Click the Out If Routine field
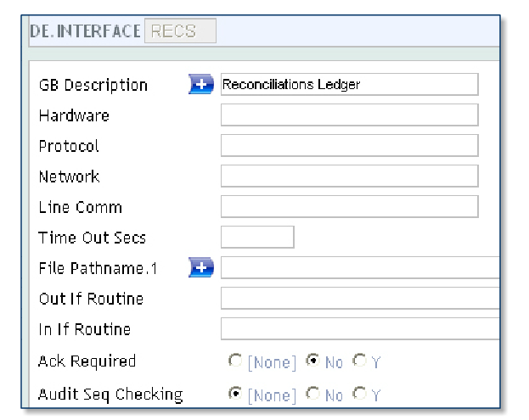This screenshot has height=420, width=529. (360, 298)
